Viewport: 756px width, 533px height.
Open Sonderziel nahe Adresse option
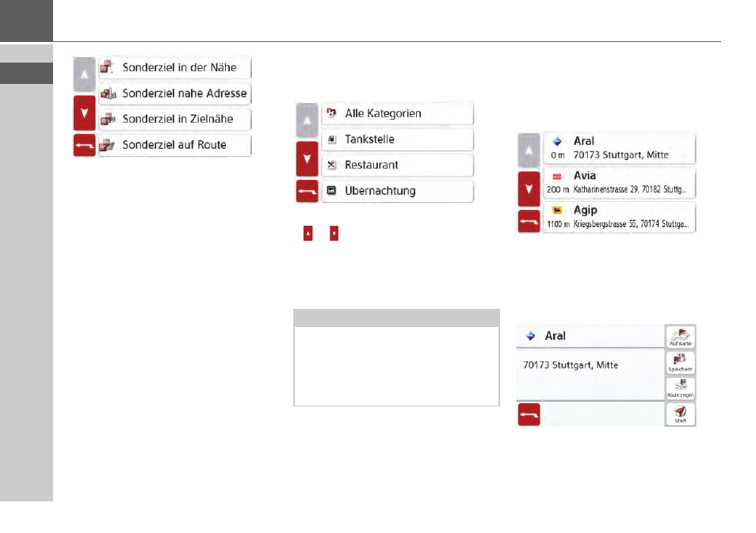pos(174,93)
